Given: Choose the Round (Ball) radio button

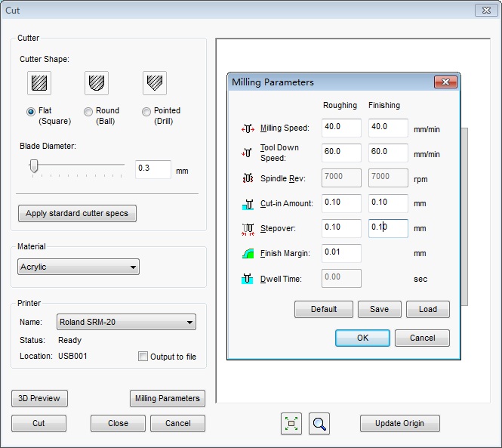Looking at the screenshot, I should (88, 112).
